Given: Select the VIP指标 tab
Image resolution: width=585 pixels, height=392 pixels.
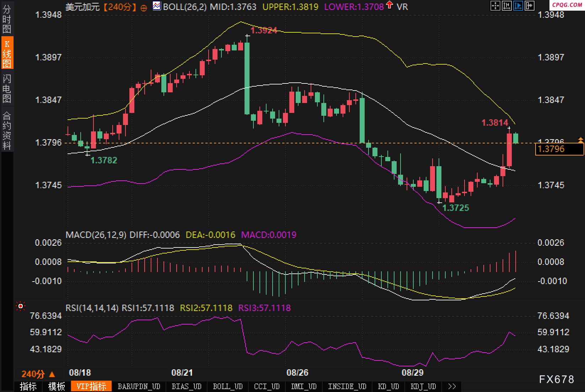Looking at the screenshot, I should tap(91, 386).
